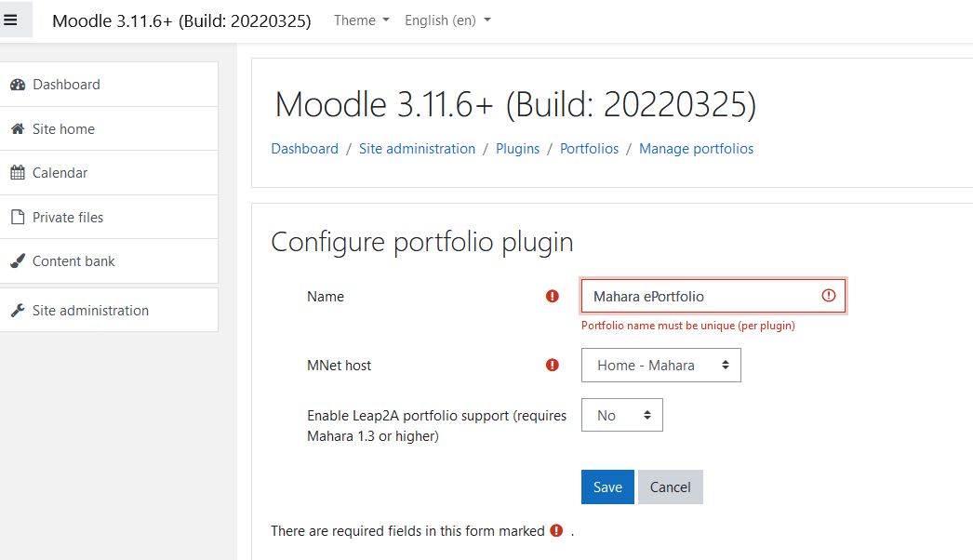Click the 'Portfolio name must be unique' error
Screen dimensions: 973x560
[x=687, y=326]
